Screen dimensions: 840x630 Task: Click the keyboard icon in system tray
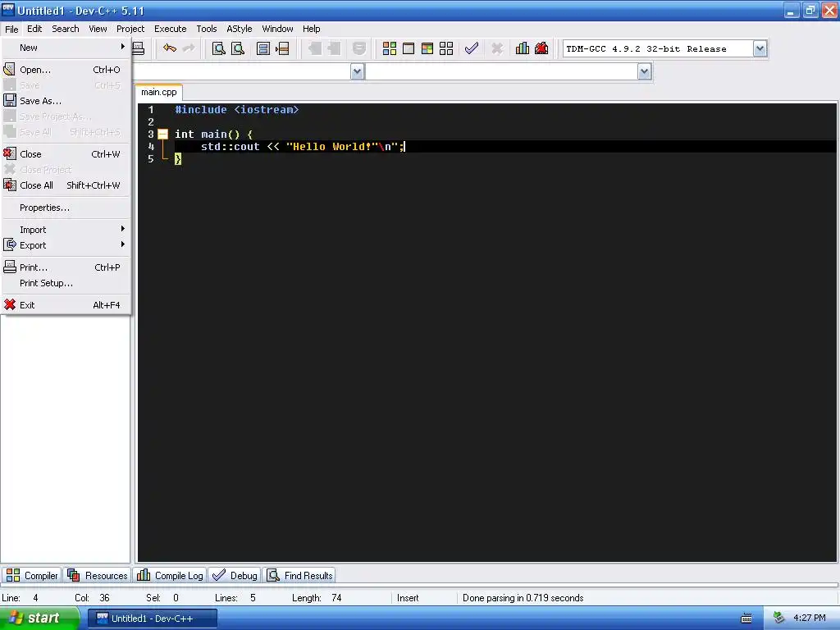tap(746, 619)
